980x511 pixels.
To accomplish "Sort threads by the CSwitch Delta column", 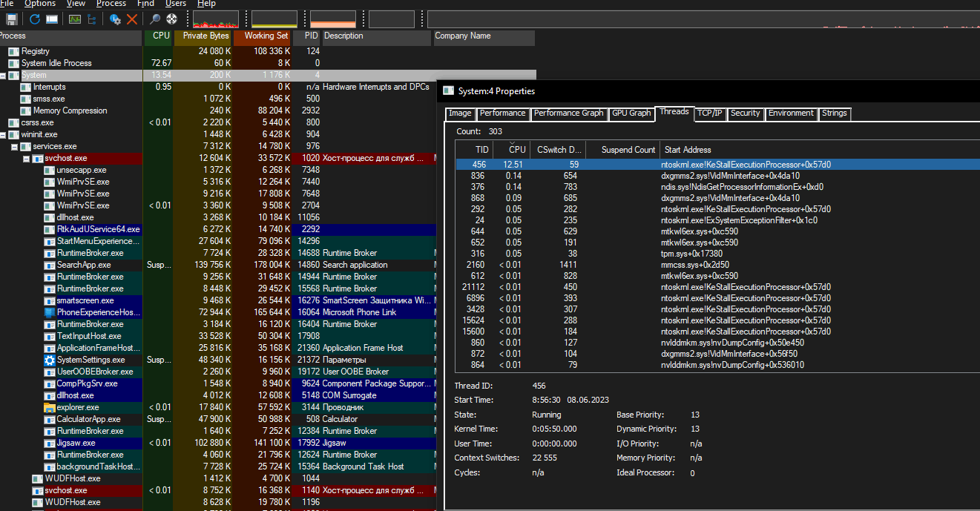I will click(557, 150).
